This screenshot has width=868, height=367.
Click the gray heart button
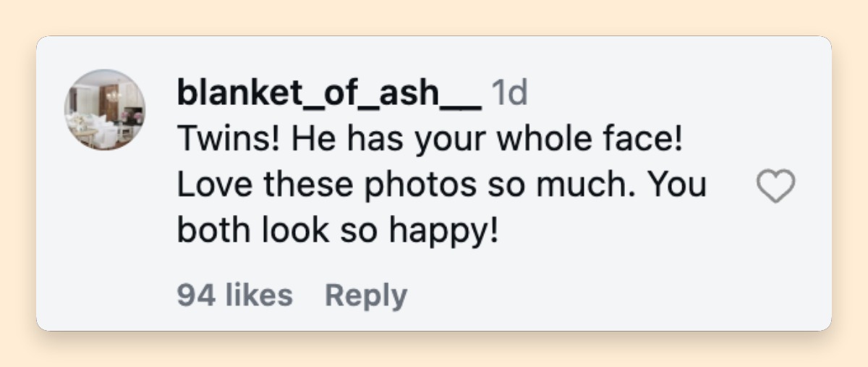click(x=775, y=187)
